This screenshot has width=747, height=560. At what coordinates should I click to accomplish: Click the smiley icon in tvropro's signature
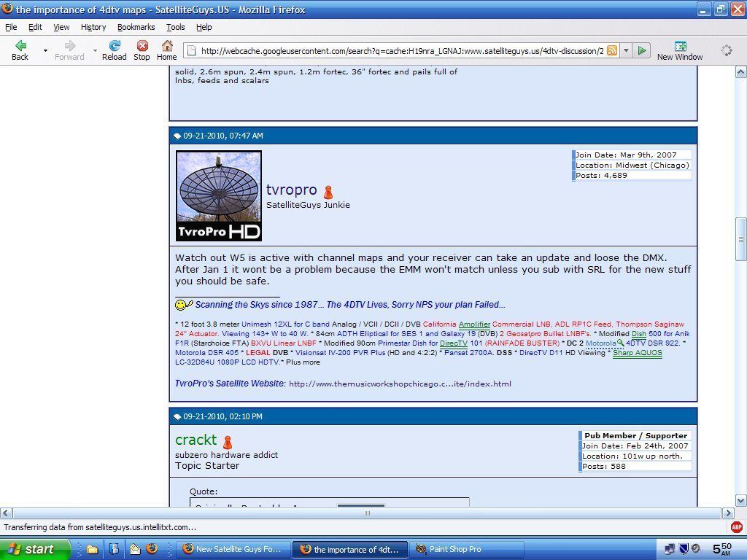tap(184, 304)
